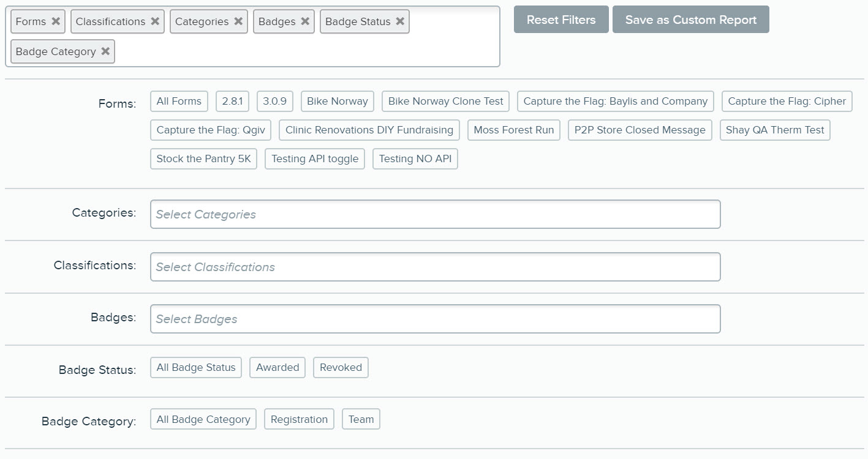Click the Badge Status filter tag label
Image resolution: width=868 pixels, height=459 pixels.
(358, 21)
